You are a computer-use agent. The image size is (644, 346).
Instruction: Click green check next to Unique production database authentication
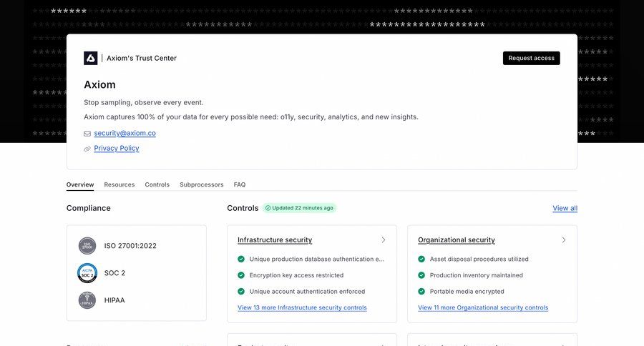coord(241,259)
